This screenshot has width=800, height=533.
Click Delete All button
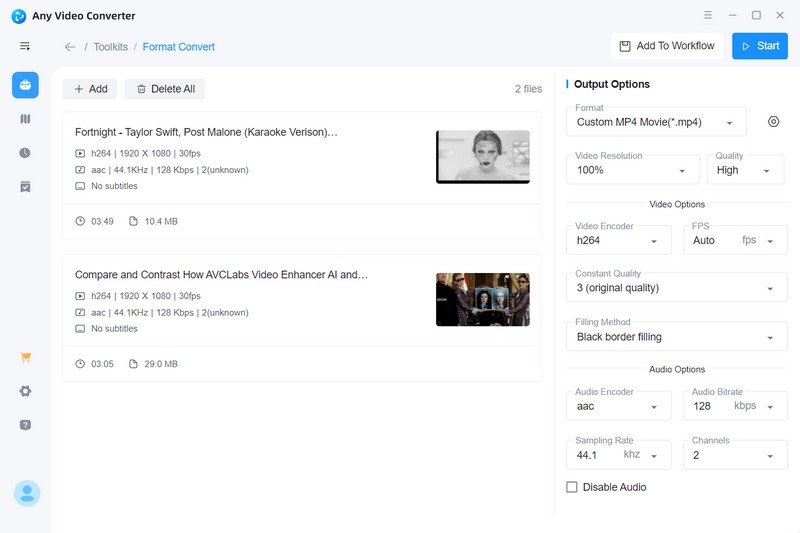[165, 89]
